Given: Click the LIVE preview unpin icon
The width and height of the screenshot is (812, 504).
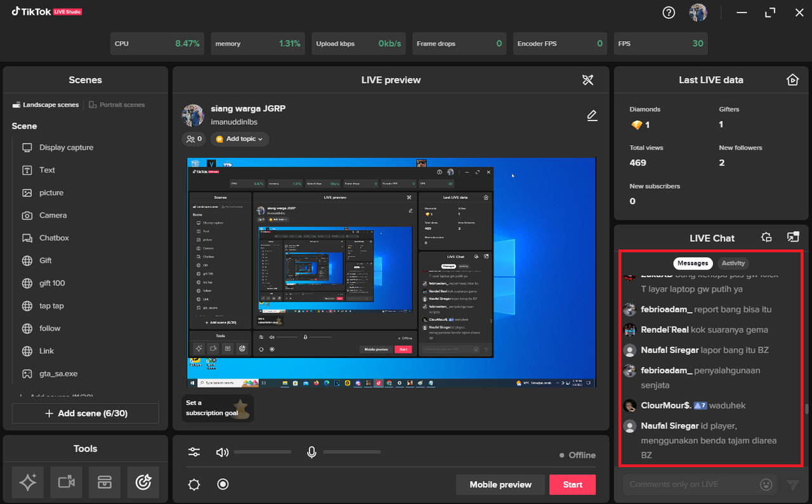Looking at the screenshot, I should click(x=588, y=80).
